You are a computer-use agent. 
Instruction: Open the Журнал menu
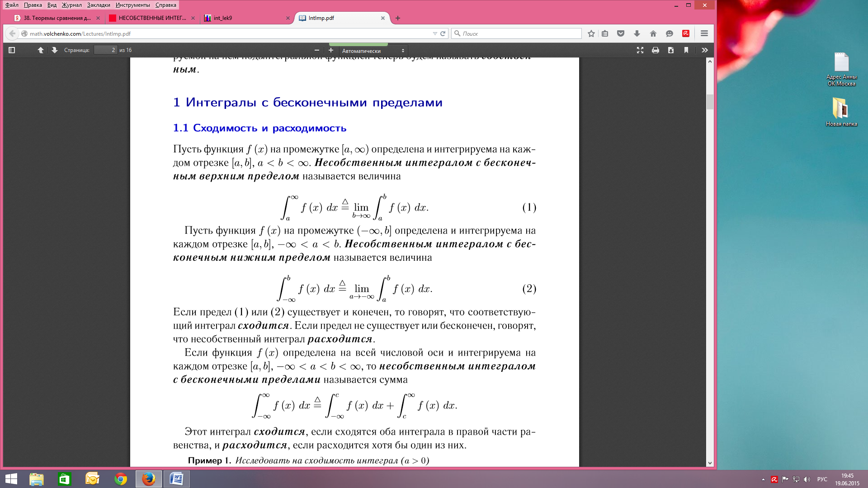[x=72, y=5]
